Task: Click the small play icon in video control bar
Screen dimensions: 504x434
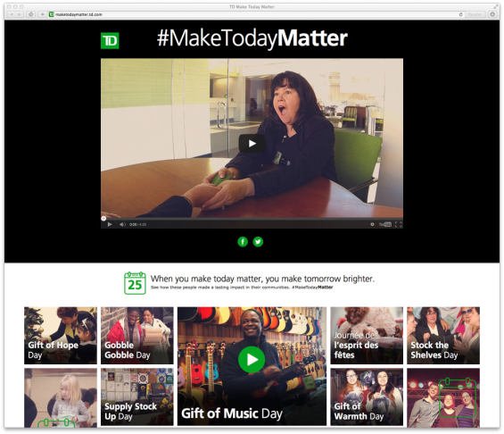Action: point(110,224)
